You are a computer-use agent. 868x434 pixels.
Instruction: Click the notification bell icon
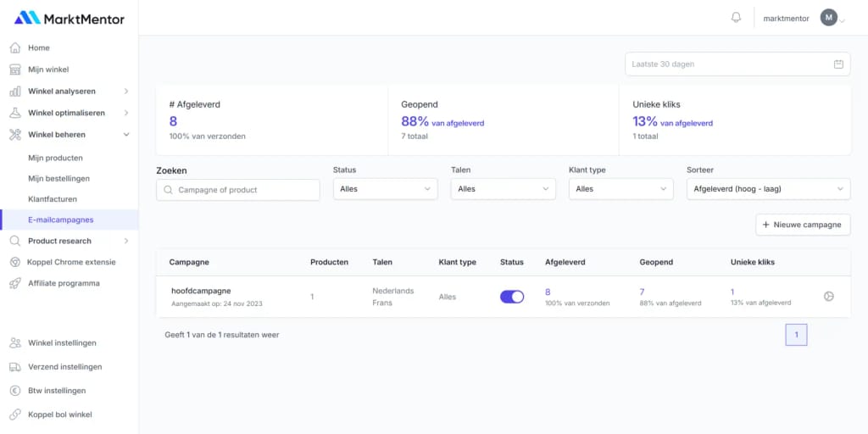point(736,18)
